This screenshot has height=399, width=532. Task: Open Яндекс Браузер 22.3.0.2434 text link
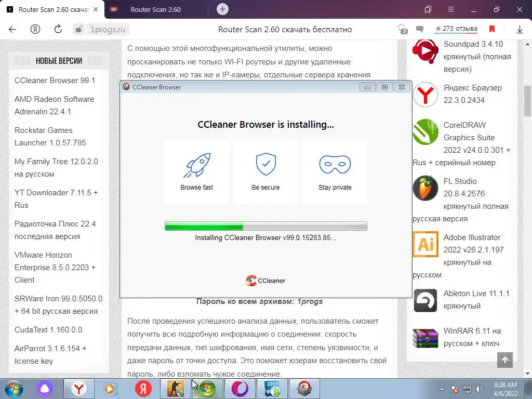[472, 94]
